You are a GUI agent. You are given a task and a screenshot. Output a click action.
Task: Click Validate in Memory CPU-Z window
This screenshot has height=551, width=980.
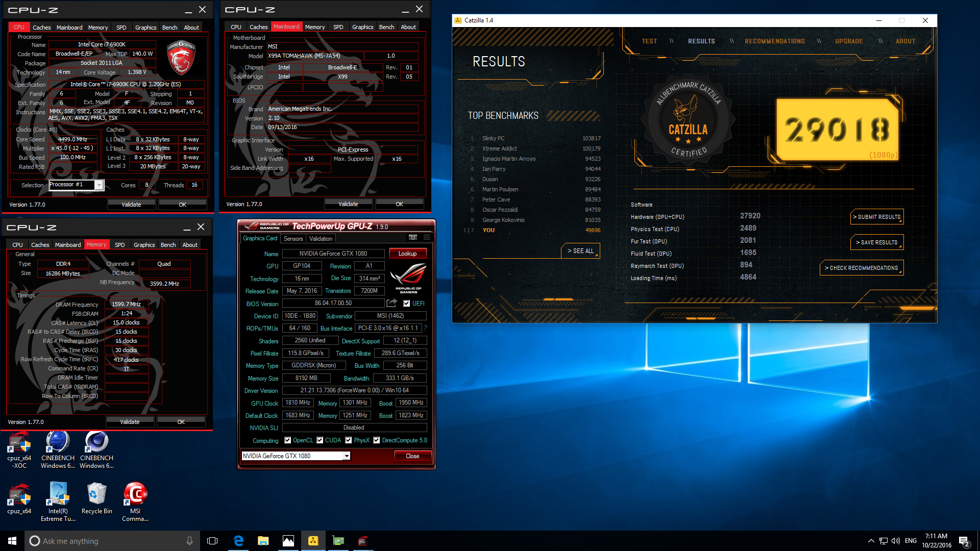coord(130,422)
